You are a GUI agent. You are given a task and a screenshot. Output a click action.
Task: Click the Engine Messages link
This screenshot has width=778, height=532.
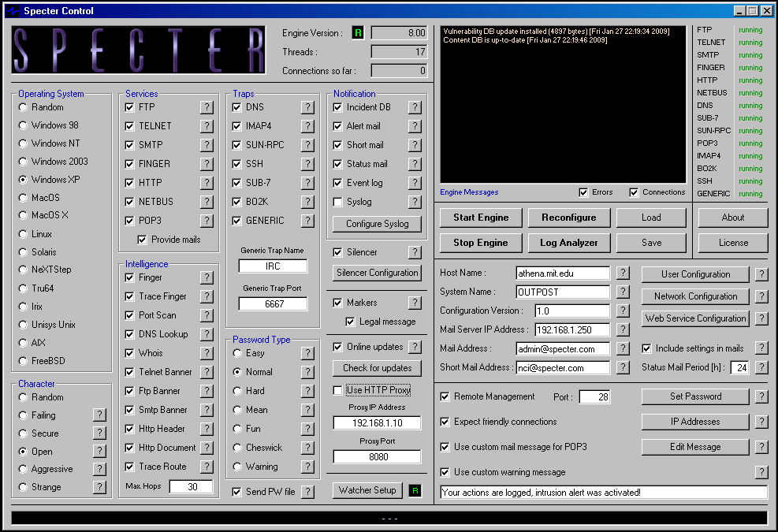[469, 192]
